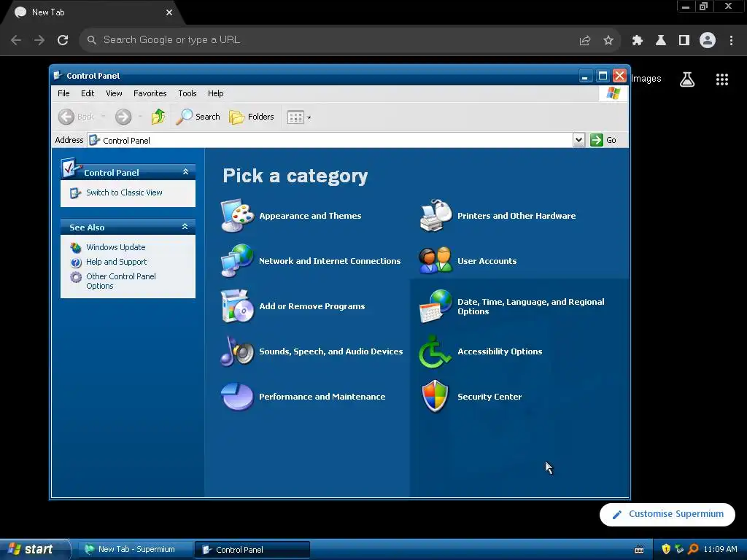This screenshot has height=560, width=747.
Task: Close the New Tab browser tab
Action: click(x=169, y=13)
